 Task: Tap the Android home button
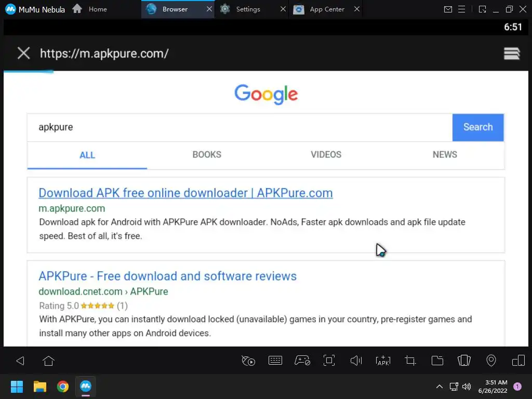tap(48, 361)
